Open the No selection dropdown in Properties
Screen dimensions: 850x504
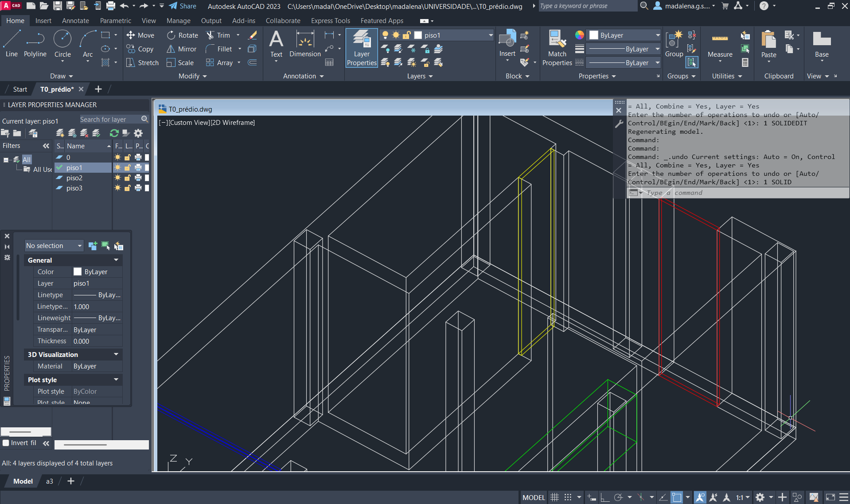coord(54,246)
